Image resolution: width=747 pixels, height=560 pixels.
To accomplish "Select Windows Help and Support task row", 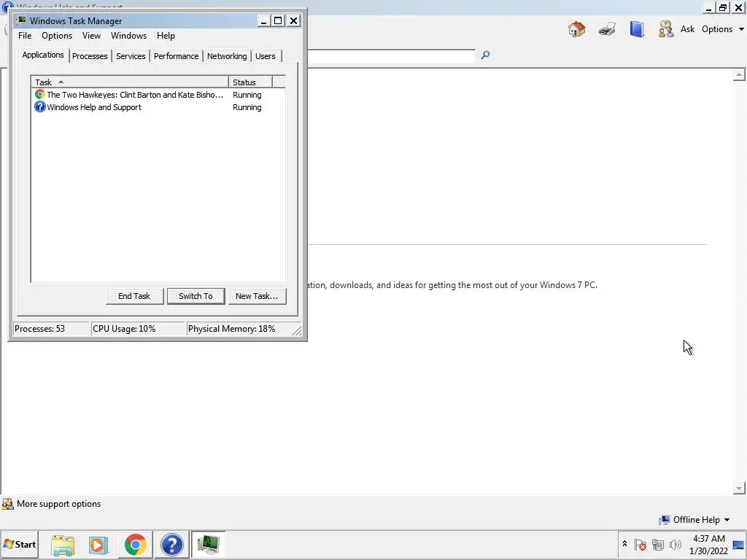I will [158, 107].
